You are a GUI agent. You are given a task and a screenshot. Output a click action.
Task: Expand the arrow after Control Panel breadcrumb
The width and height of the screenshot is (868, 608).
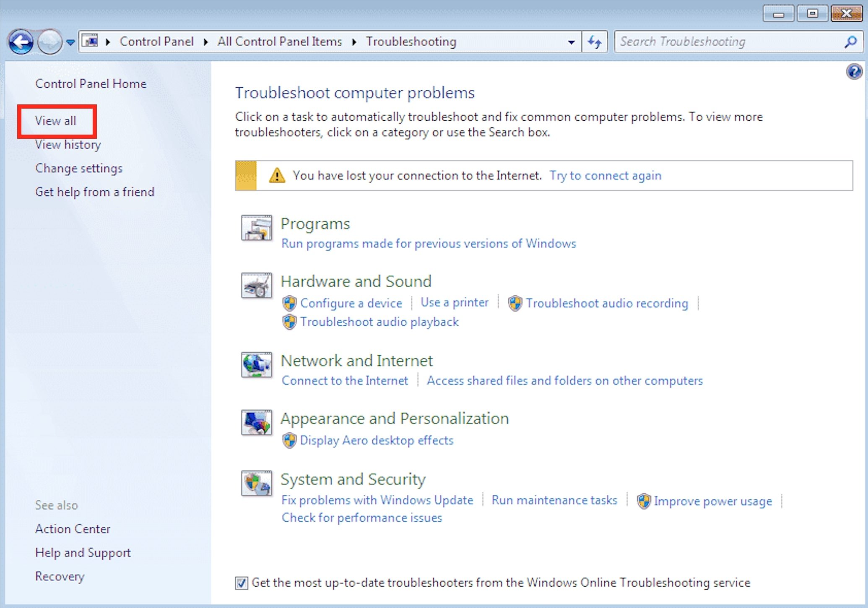pos(206,42)
